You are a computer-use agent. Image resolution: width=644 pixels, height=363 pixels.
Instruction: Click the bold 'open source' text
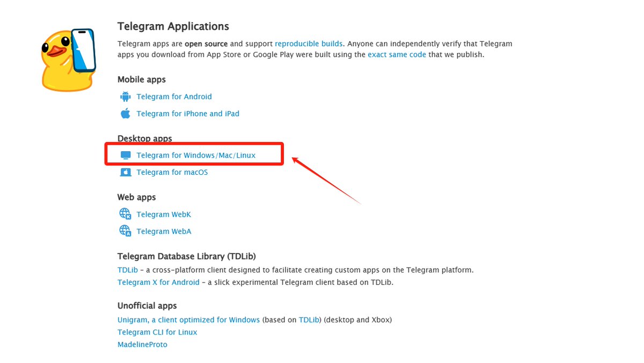(x=206, y=43)
